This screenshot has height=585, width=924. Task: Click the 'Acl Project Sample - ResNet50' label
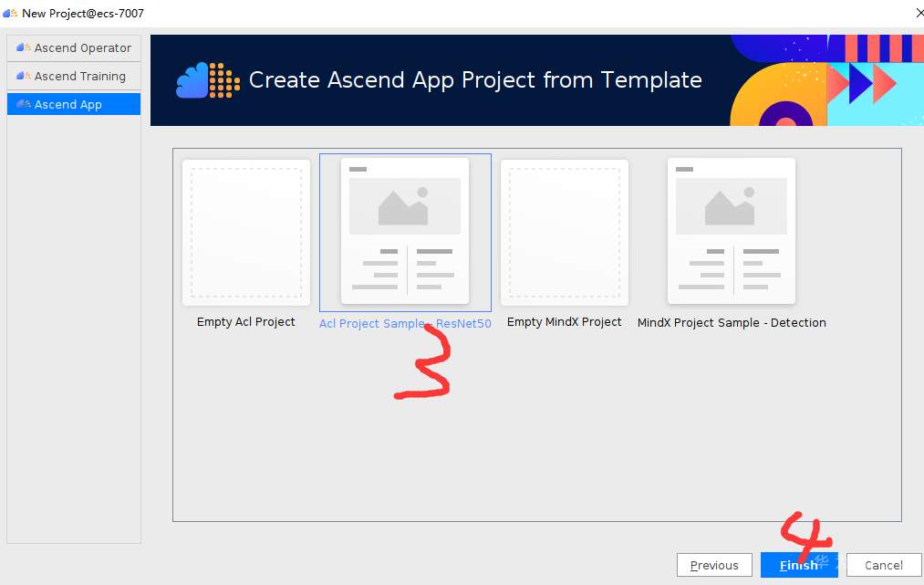pyautogui.click(x=405, y=324)
